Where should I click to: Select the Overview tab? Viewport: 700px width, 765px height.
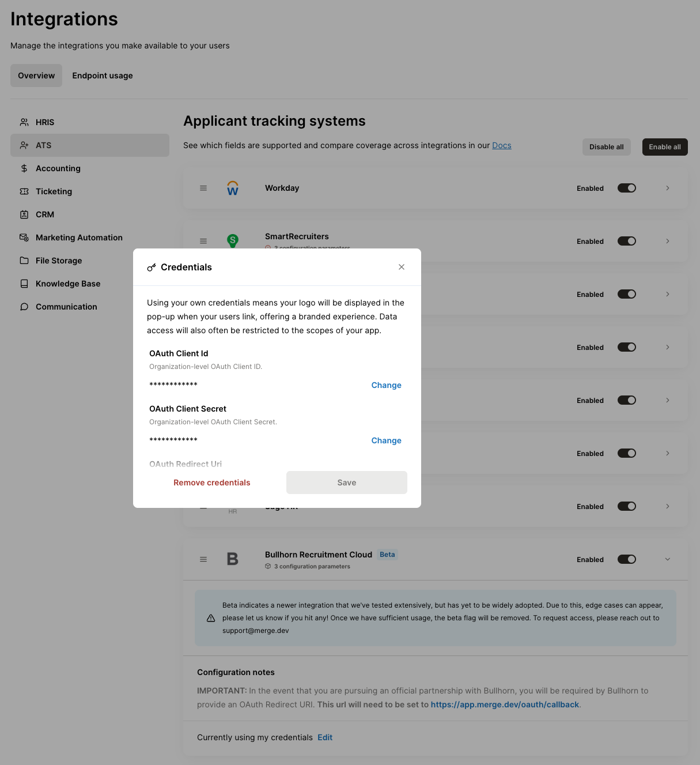click(36, 75)
